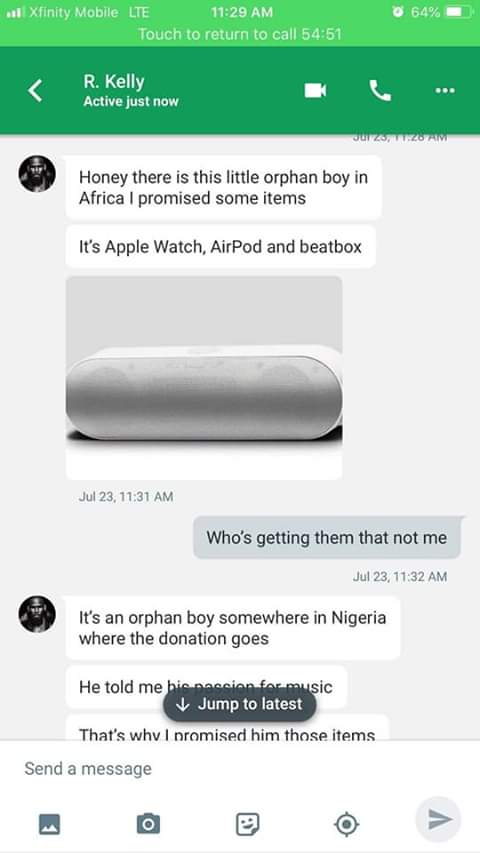Image resolution: width=480 pixels, height=853 pixels.
Task: Tap the Jump to latest button
Action: click(239, 704)
